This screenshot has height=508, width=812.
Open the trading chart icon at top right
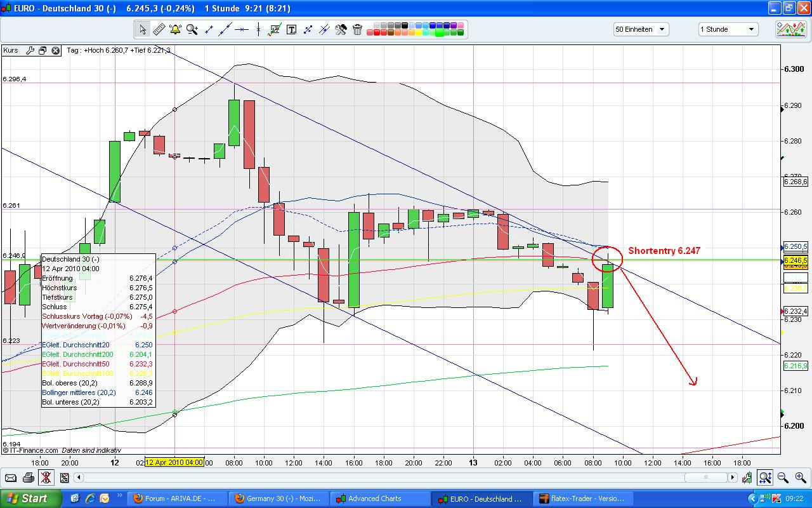pyautogui.click(x=791, y=29)
